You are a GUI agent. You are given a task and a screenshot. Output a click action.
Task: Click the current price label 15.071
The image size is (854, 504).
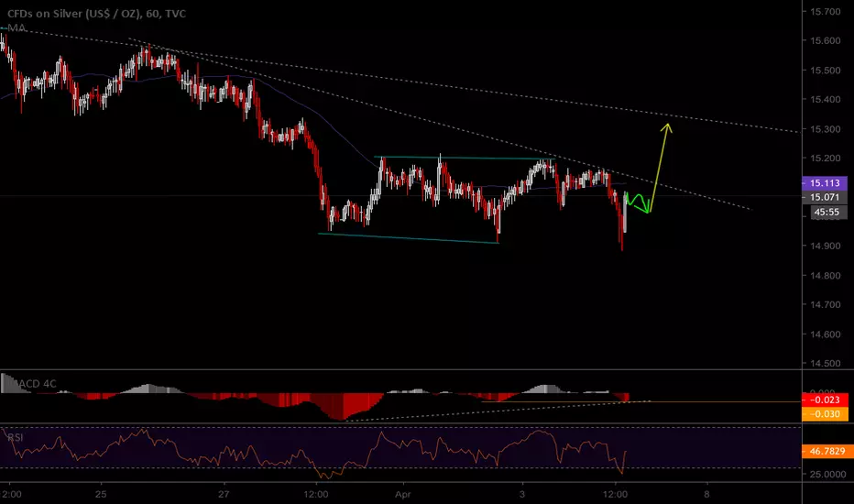pos(825,197)
